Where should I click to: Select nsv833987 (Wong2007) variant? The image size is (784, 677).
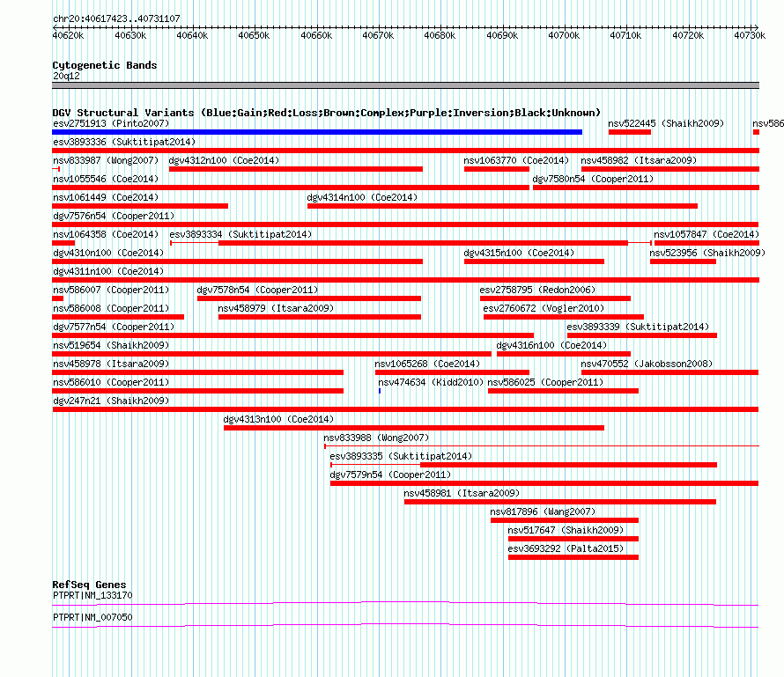[106, 160]
